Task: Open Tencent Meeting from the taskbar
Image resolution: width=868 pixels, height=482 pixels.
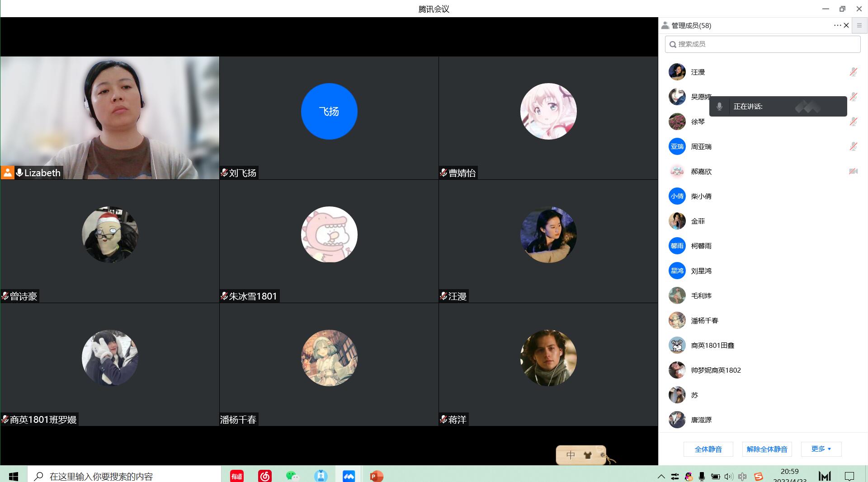Action: click(349, 476)
